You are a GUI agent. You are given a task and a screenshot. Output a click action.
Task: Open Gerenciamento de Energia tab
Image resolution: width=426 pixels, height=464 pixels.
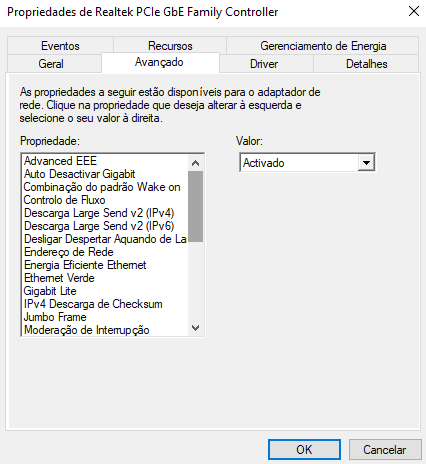tap(323, 46)
